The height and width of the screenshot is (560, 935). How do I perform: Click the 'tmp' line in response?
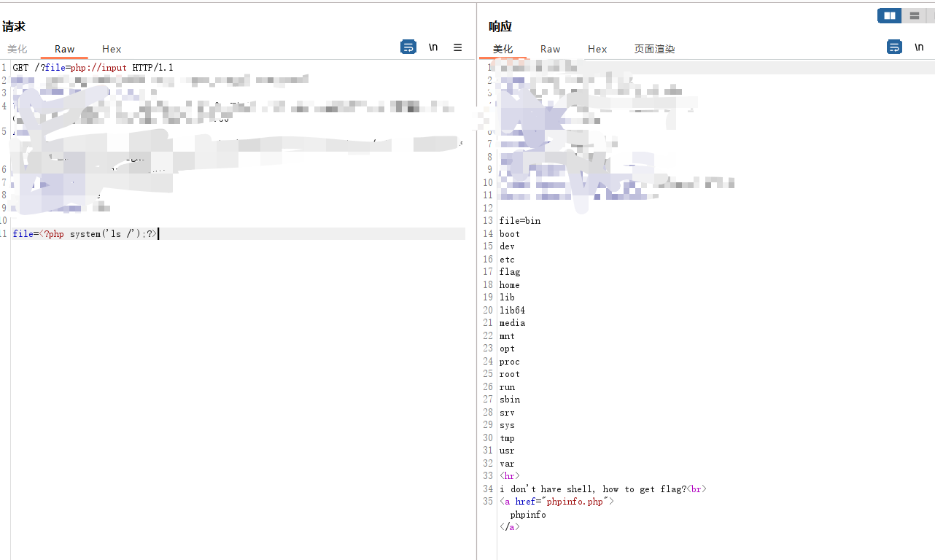(507, 438)
